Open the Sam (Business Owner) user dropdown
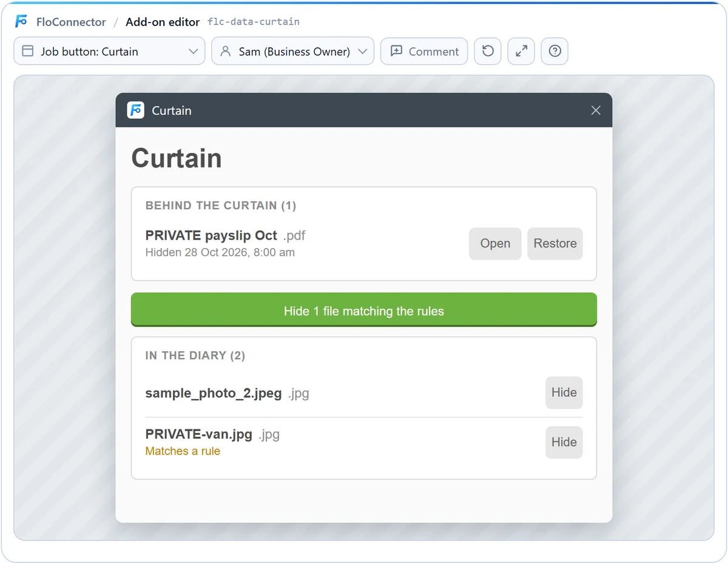728x563 pixels. 292,52
